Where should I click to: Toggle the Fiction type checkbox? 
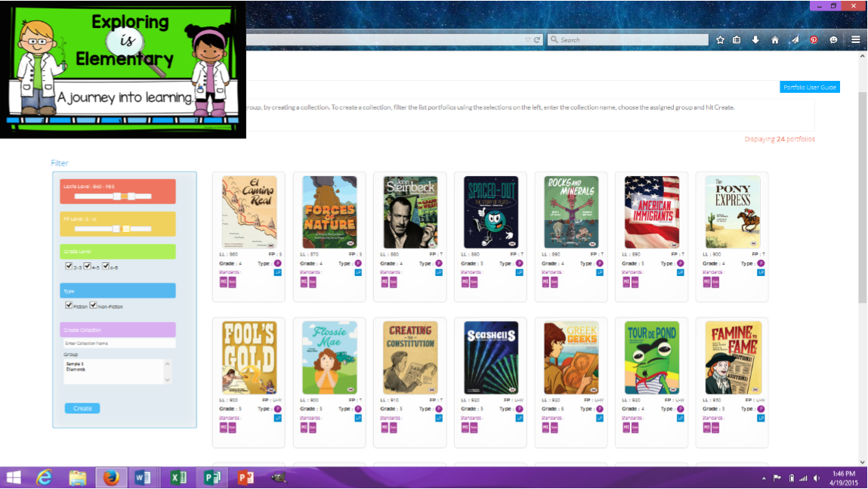tap(70, 305)
